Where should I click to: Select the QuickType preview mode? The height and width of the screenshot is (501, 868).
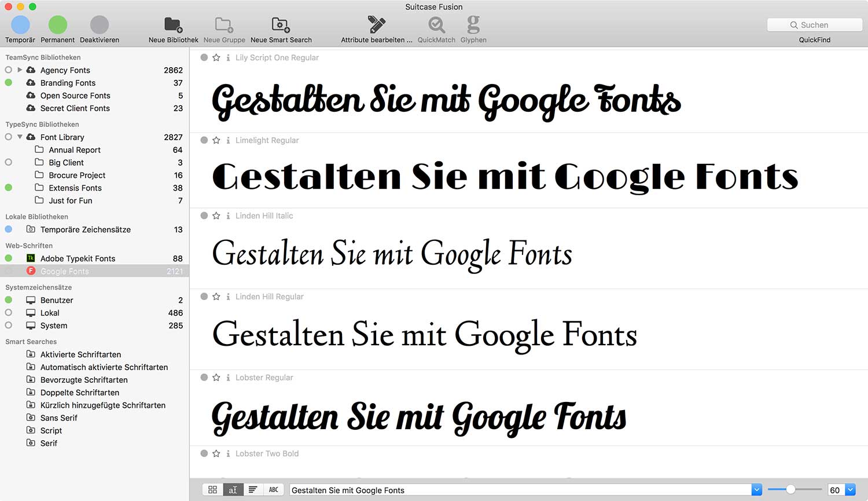pyautogui.click(x=233, y=490)
